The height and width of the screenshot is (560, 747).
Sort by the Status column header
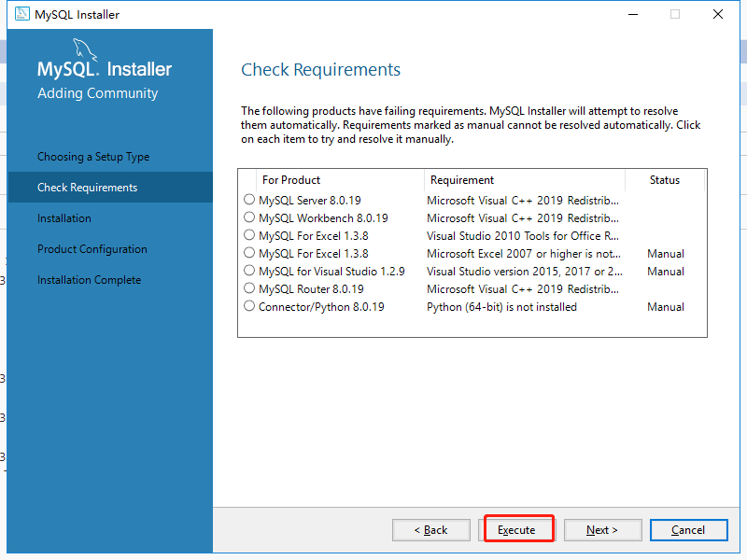coord(665,180)
